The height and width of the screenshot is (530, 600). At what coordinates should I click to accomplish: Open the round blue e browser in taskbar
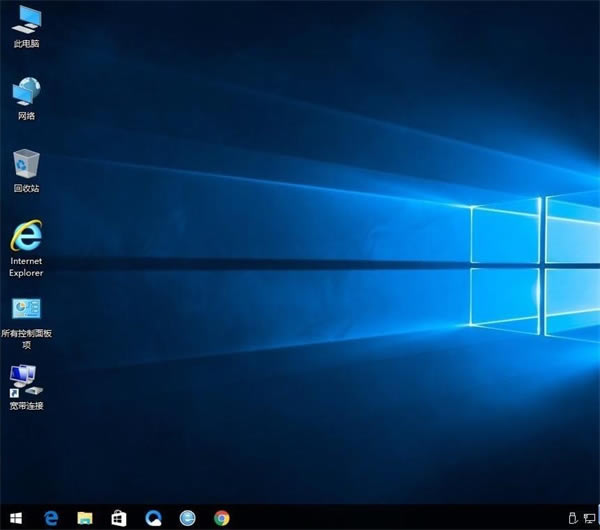(x=187, y=518)
